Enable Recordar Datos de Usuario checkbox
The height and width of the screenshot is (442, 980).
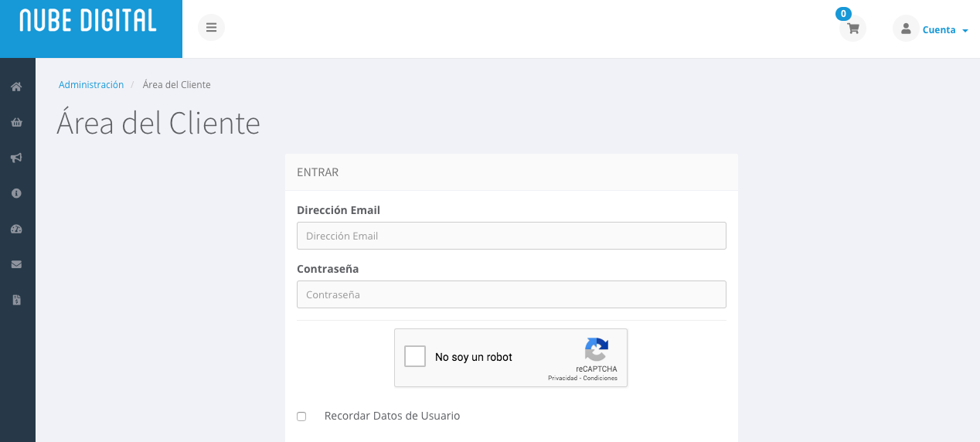pyautogui.click(x=301, y=416)
